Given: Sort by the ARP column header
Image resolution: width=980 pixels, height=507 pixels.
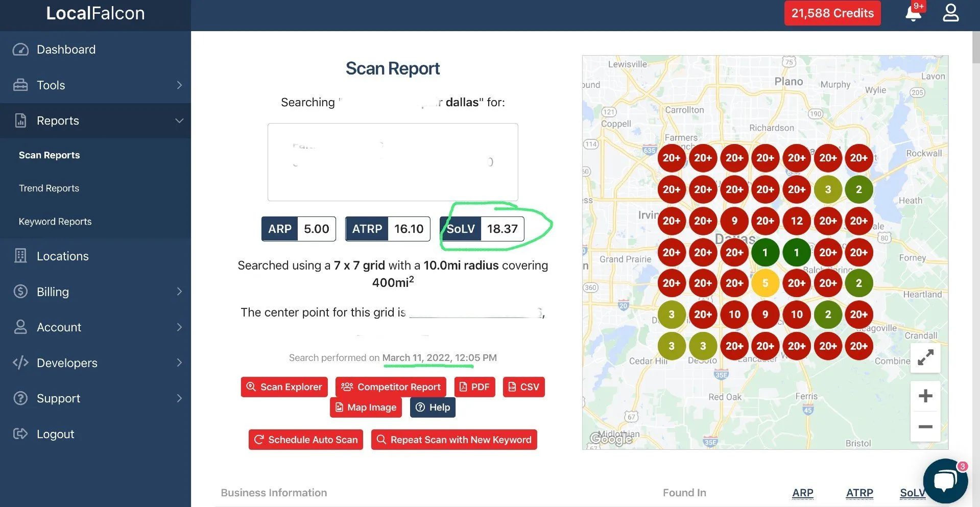Looking at the screenshot, I should 803,493.
